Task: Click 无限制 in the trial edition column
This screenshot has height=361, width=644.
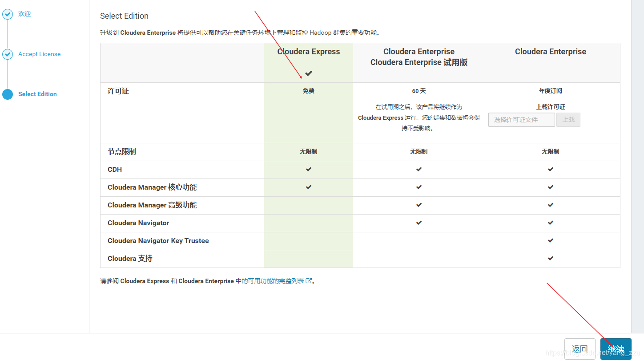Action: point(419,151)
